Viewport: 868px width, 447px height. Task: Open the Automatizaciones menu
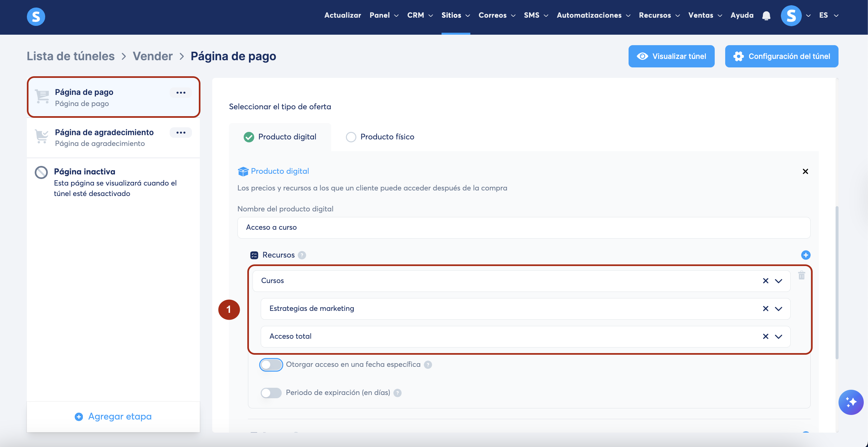tap(593, 15)
